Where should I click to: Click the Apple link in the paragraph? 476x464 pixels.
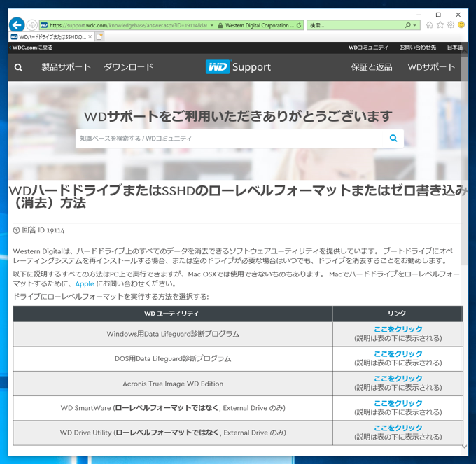coord(85,284)
